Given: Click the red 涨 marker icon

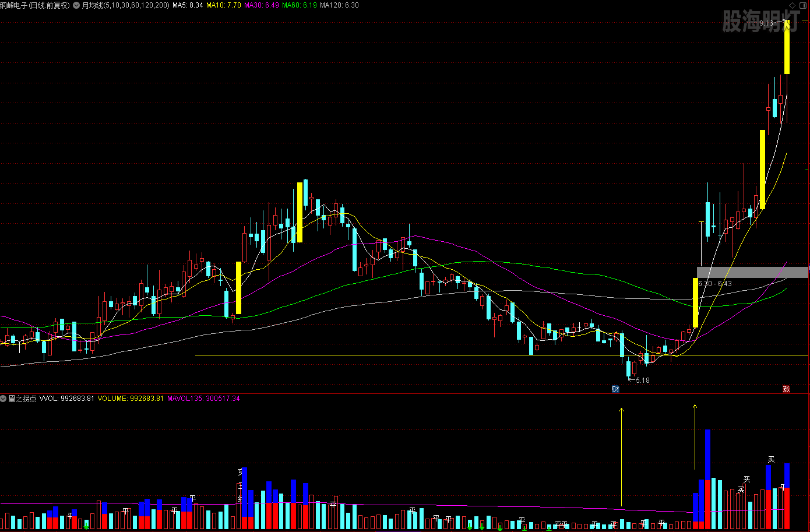Looking at the screenshot, I should tap(786, 389).
